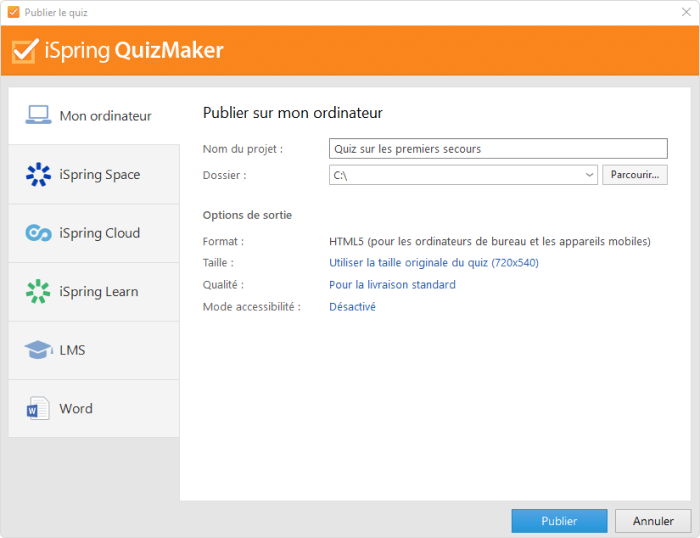
Task: Click the laptop icon for Mon ordinateur
Action: click(x=38, y=115)
